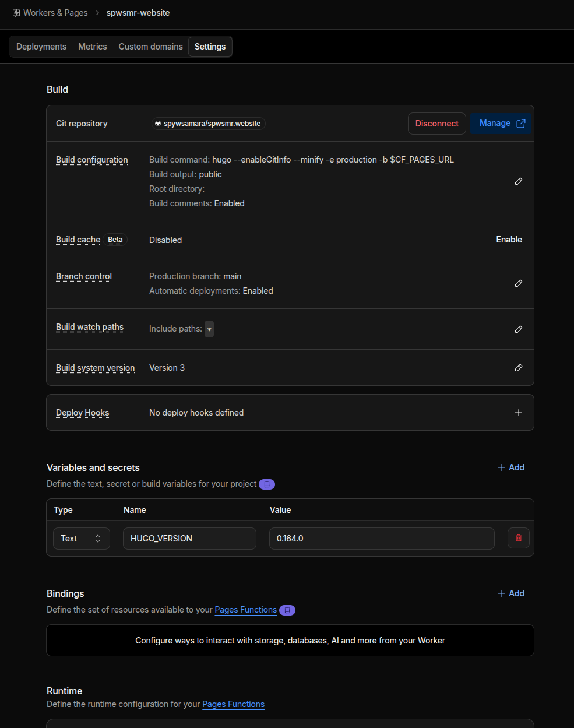Open documentation icon beside Variables description
The height and width of the screenshot is (728, 574).
coord(267,484)
